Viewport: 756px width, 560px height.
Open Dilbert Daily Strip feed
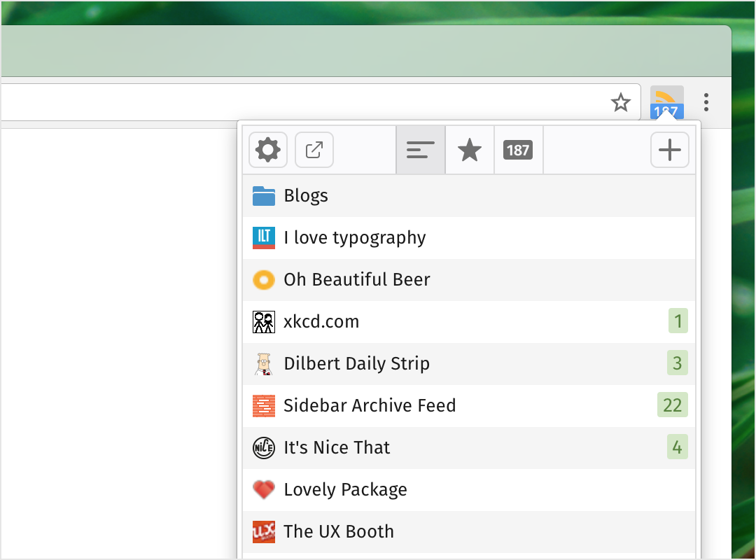tap(468, 364)
